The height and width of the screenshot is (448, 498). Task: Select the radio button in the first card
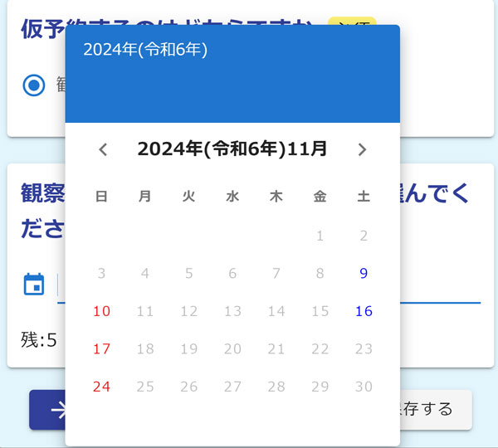pos(34,85)
